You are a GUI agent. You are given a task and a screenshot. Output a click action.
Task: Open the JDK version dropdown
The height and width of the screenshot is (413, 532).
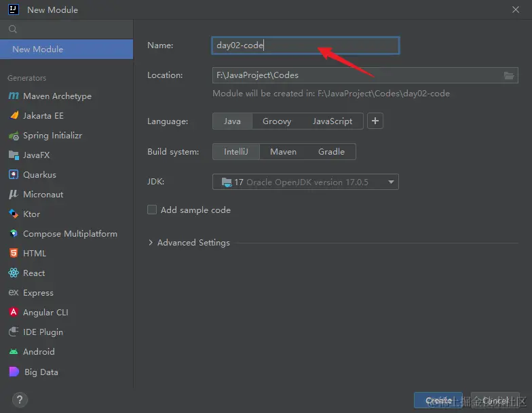[305, 182]
